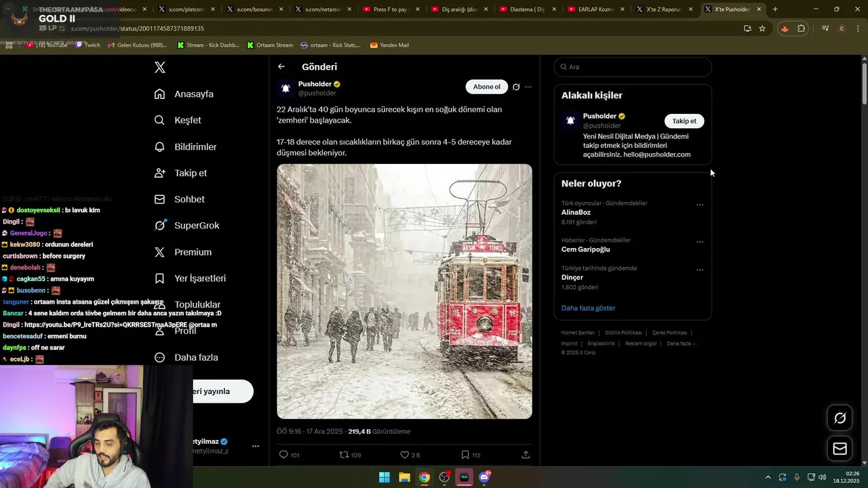Open Yandex Mail bookmark
This screenshot has width=868, height=488.
pyautogui.click(x=389, y=45)
